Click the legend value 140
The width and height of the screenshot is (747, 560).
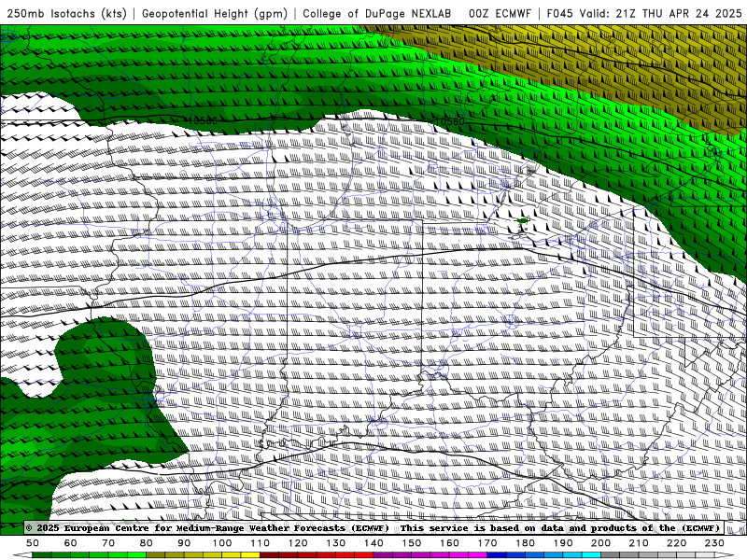(x=373, y=543)
